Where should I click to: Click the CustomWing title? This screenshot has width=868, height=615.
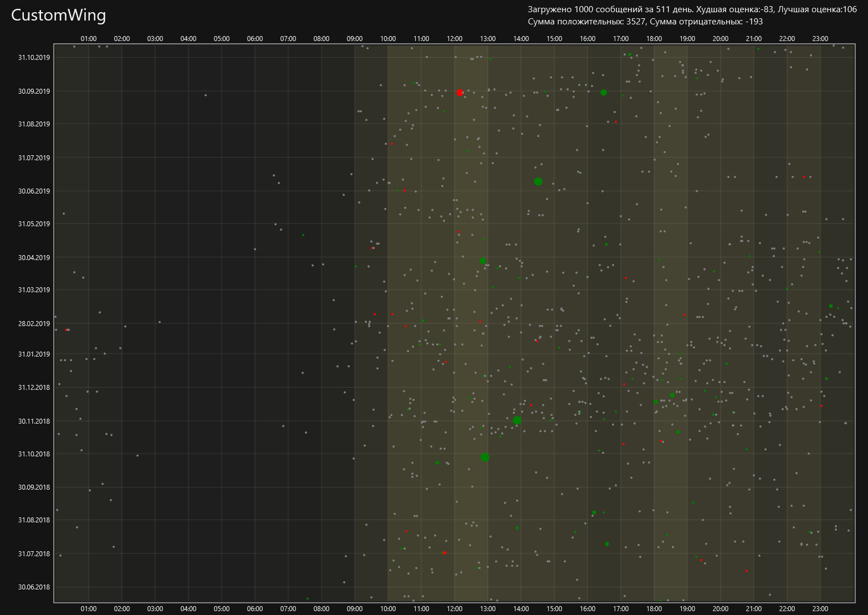(59, 15)
